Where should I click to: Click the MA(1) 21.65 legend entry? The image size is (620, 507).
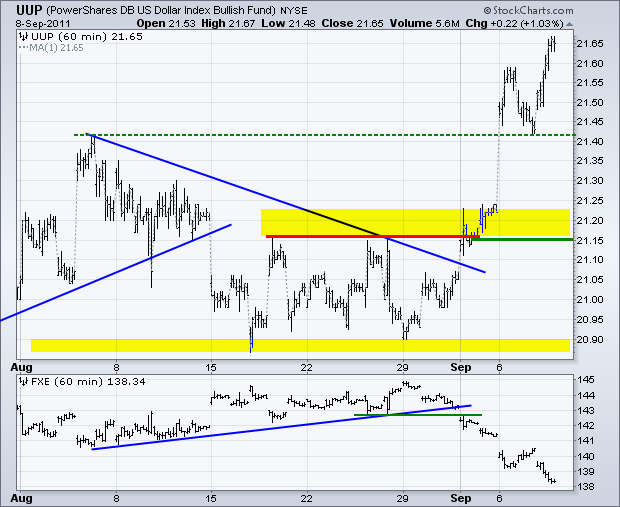(51, 48)
